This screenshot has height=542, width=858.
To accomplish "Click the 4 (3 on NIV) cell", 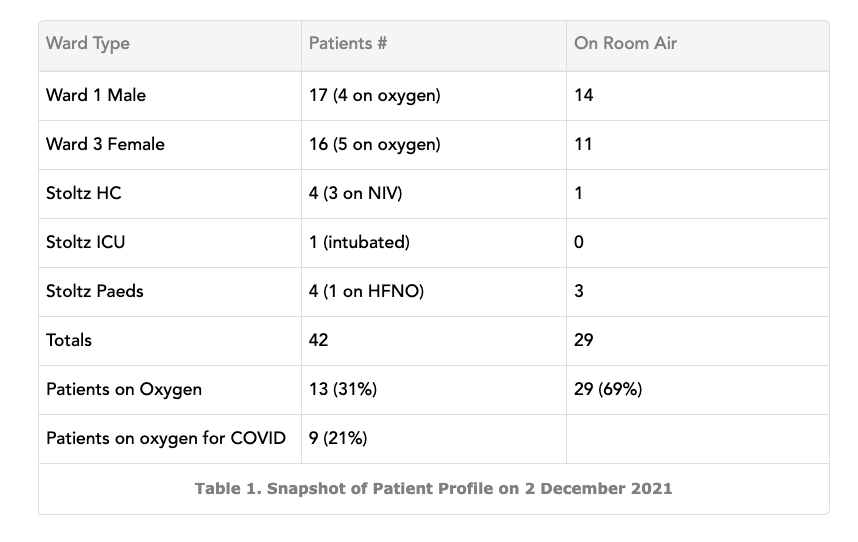I will coord(434,194).
